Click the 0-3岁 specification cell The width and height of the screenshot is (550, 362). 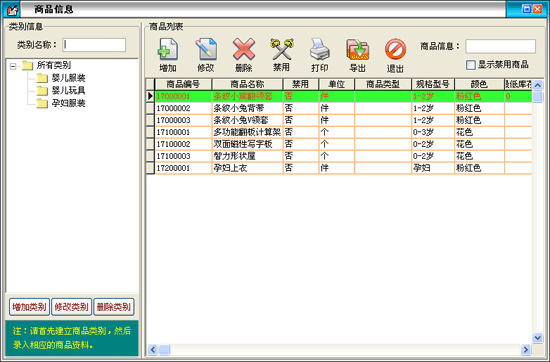pos(433,132)
